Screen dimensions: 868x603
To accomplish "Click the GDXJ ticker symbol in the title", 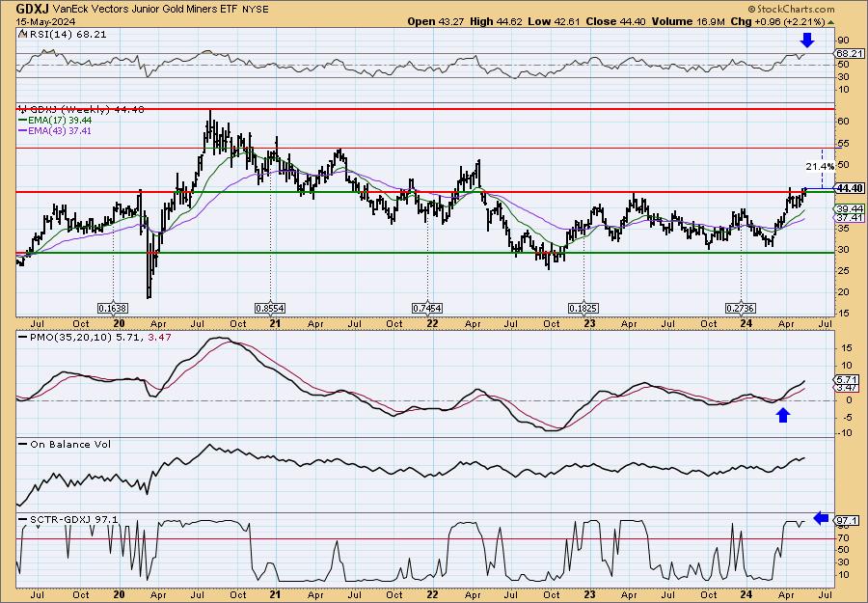I will tap(32, 9).
